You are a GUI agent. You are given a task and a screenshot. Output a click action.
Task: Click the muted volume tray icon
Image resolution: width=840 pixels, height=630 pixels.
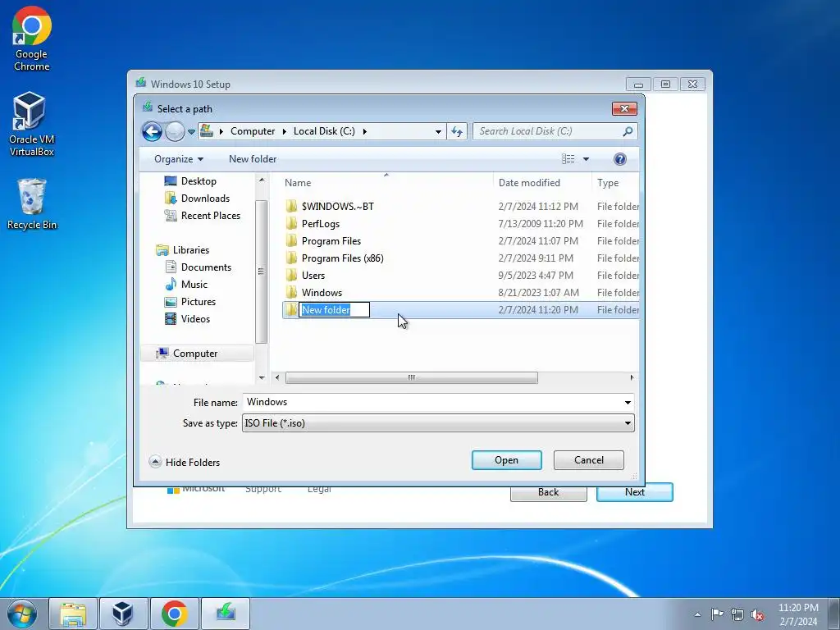click(x=757, y=614)
